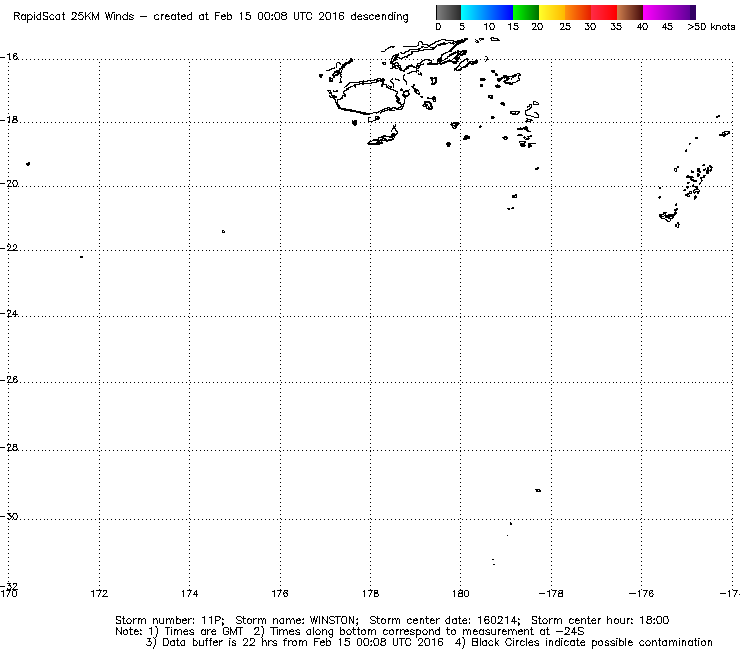
Task: Click note '3) Data buffer is 22 hrs'
Action: coord(212,643)
